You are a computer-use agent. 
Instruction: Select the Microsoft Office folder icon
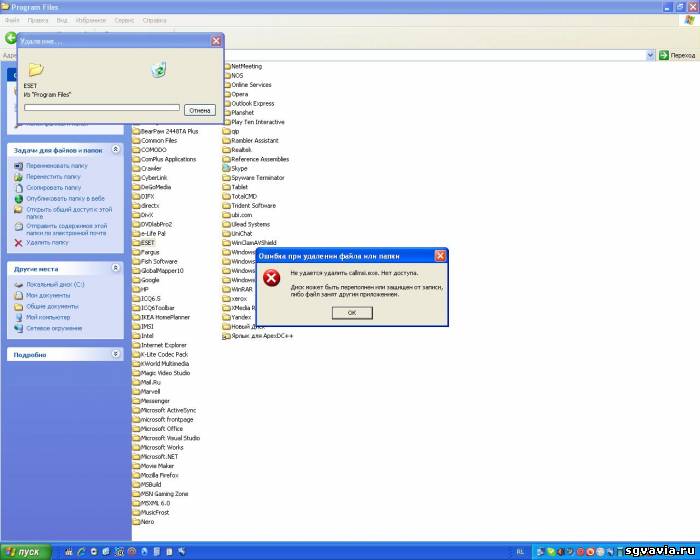tap(136, 429)
